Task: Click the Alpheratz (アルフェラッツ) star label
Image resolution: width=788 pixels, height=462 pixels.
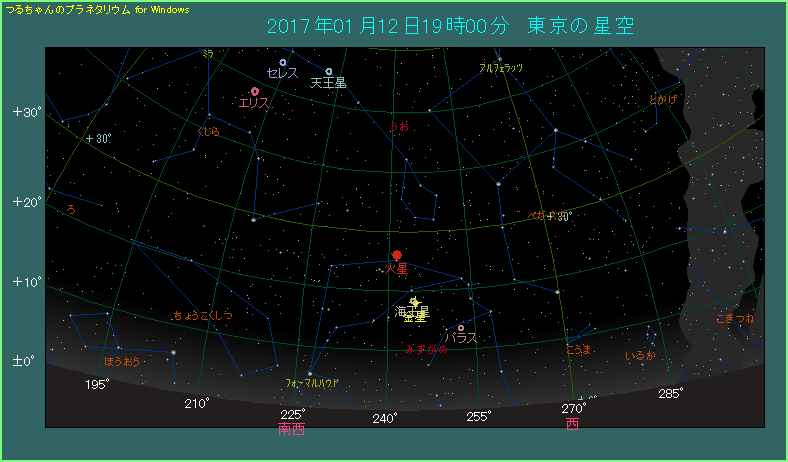Action: (x=501, y=68)
